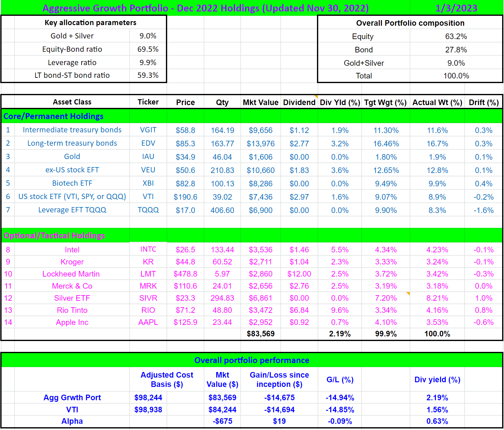Click the Gold+Silver label in portfolio composition
Screen dimensions: 504x430
tap(364, 63)
